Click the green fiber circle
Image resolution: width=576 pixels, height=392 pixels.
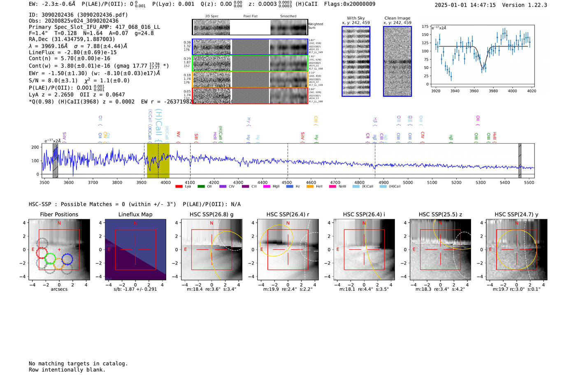tap(50, 259)
